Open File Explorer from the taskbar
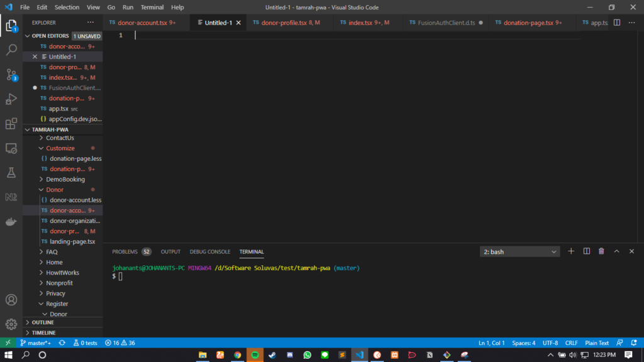The width and height of the screenshot is (644, 362). (x=203, y=354)
